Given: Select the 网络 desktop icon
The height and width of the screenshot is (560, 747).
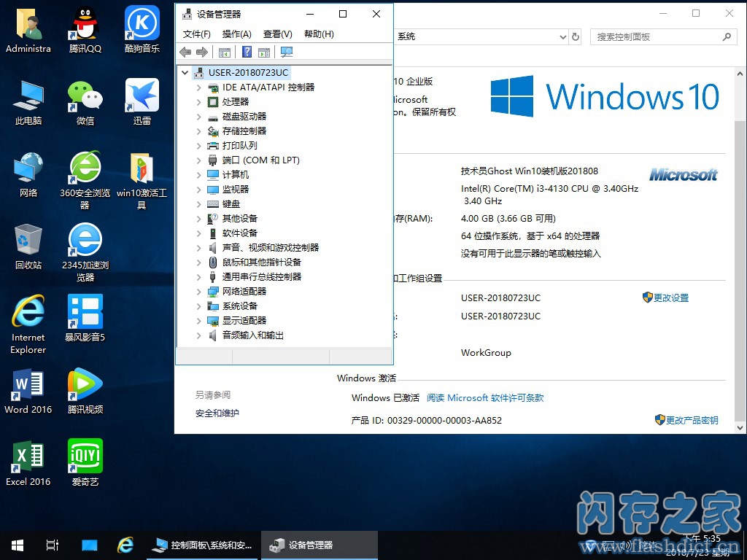Looking at the screenshot, I should 28,174.
